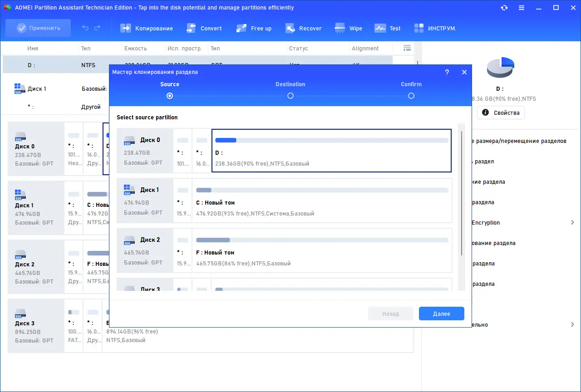Open Свойства for partition D

(x=501, y=113)
